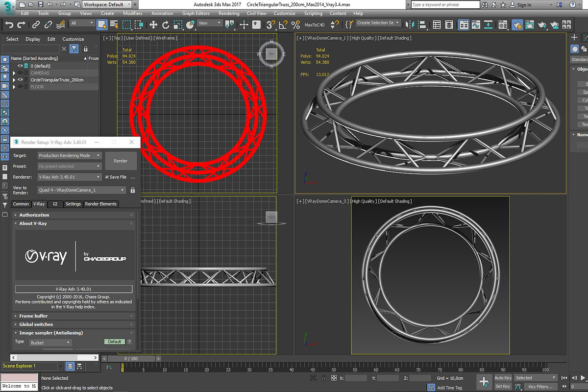This screenshot has height=392, width=588.
Task: Open the Preset dropdown in Render Setup
Action: 70,166
